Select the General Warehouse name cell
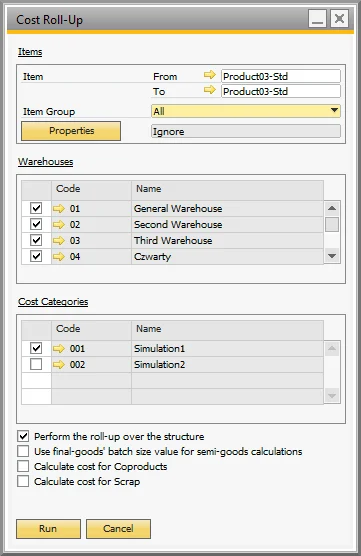361x556 pixels. coord(227,208)
